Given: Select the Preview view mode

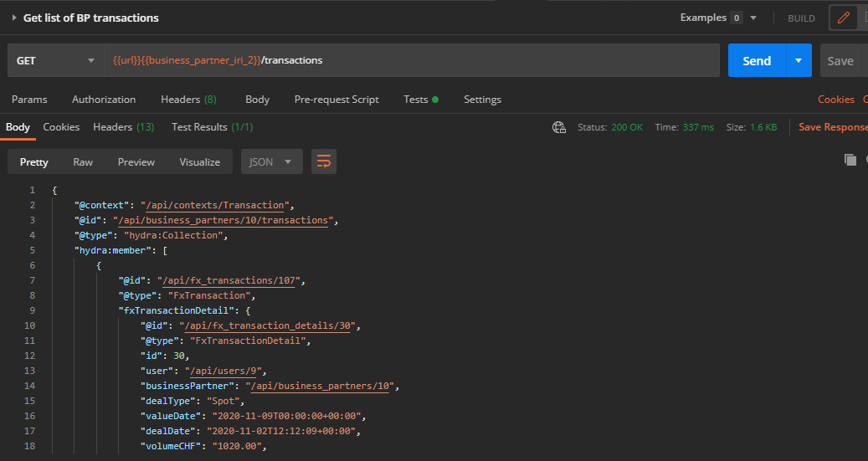Looking at the screenshot, I should pyautogui.click(x=136, y=161).
